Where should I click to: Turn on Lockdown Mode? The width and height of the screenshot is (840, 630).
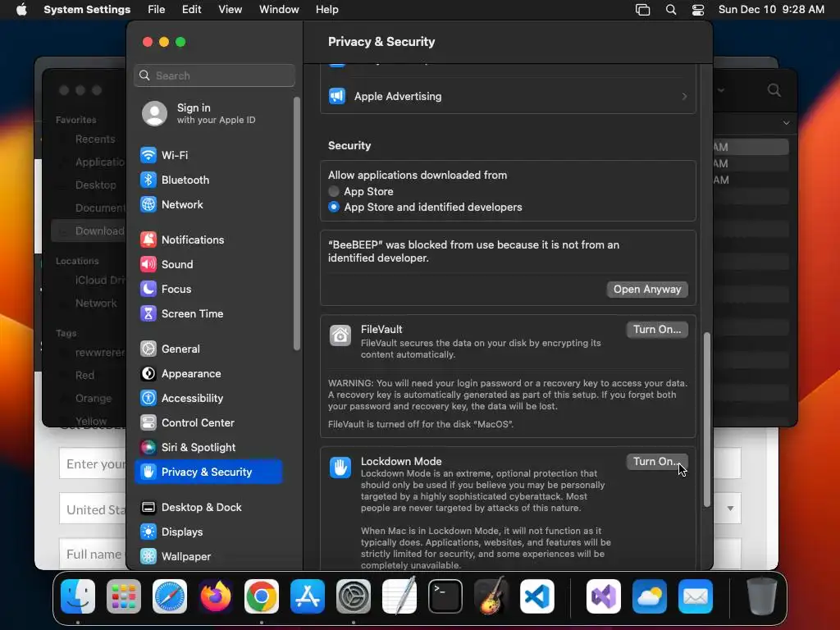coord(657,461)
